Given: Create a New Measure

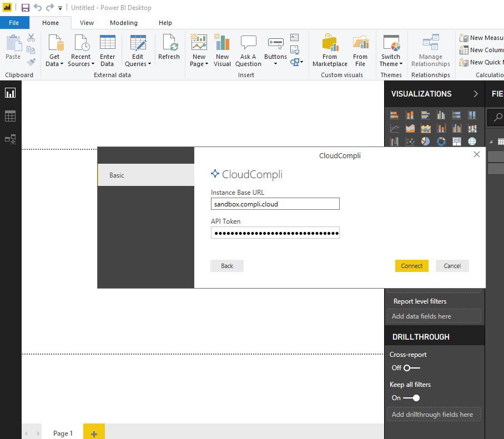Looking at the screenshot, I should click(481, 38).
